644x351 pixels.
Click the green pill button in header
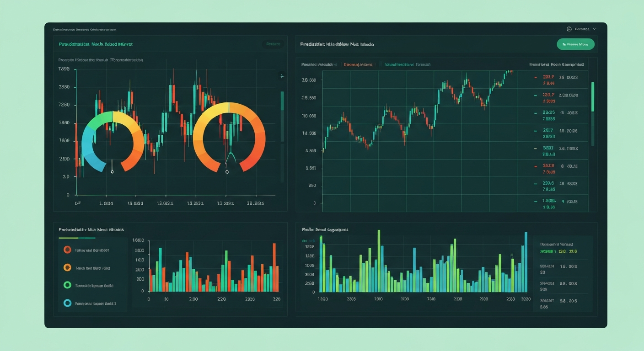pos(575,44)
